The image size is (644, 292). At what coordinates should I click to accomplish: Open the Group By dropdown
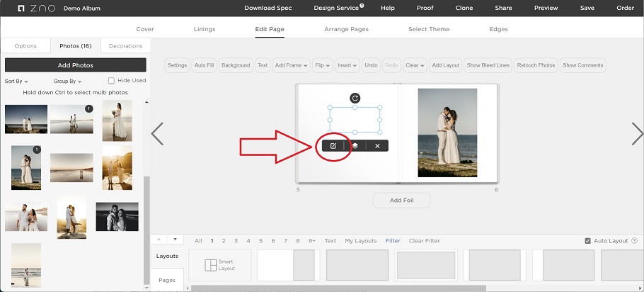tap(67, 82)
